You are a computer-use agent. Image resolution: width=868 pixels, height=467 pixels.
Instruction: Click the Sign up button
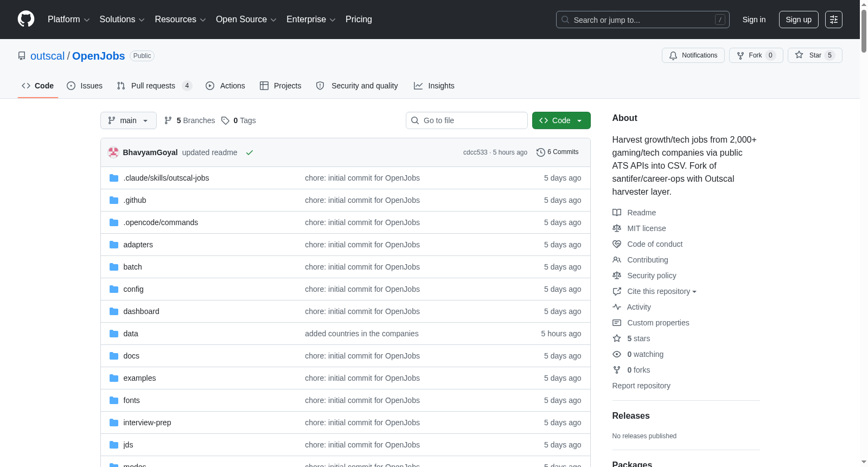point(799,20)
